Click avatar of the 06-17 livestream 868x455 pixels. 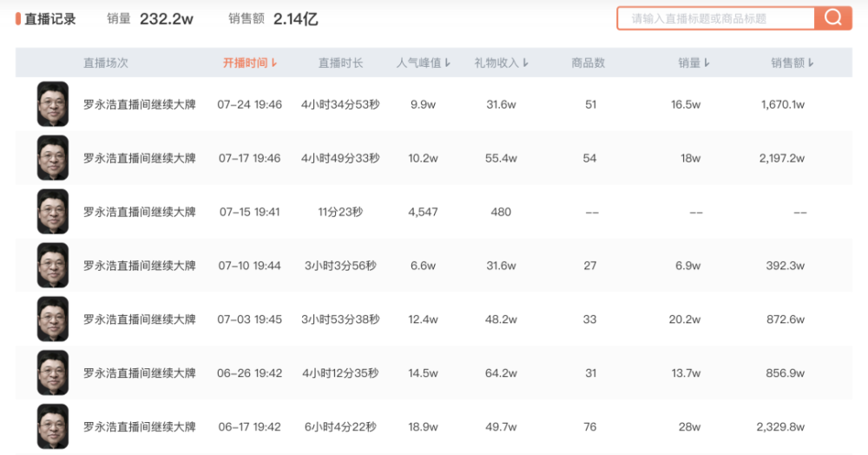pyautogui.click(x=53, y=426)
